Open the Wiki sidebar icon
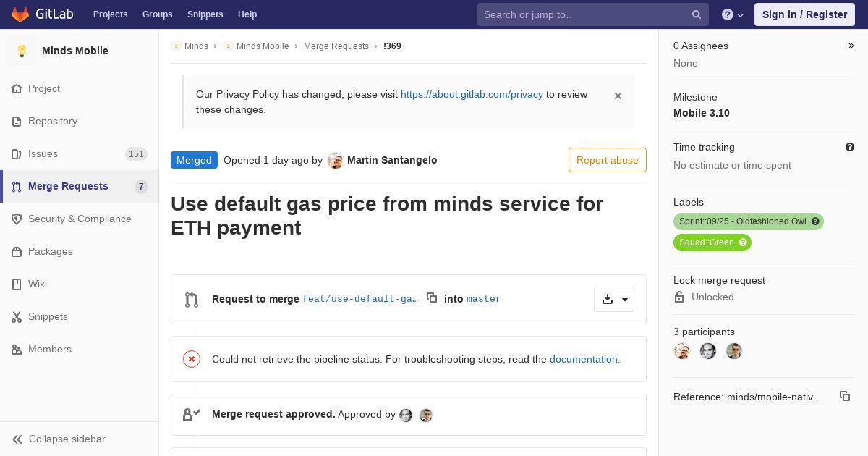This screenshot has height=456, width=868. tap(17, 284)
